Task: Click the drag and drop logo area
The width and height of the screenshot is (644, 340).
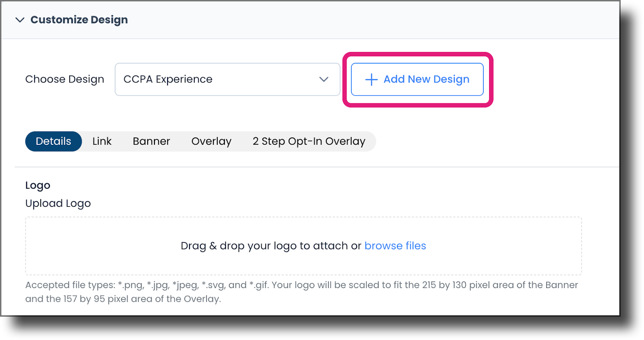Action: tap(303, 245)
